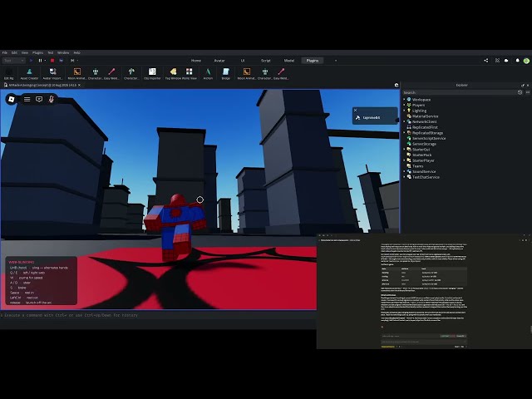Screen dimensions: 532x399
Task: Expand the StarterPlayer tree node
Action: [404, 160]
